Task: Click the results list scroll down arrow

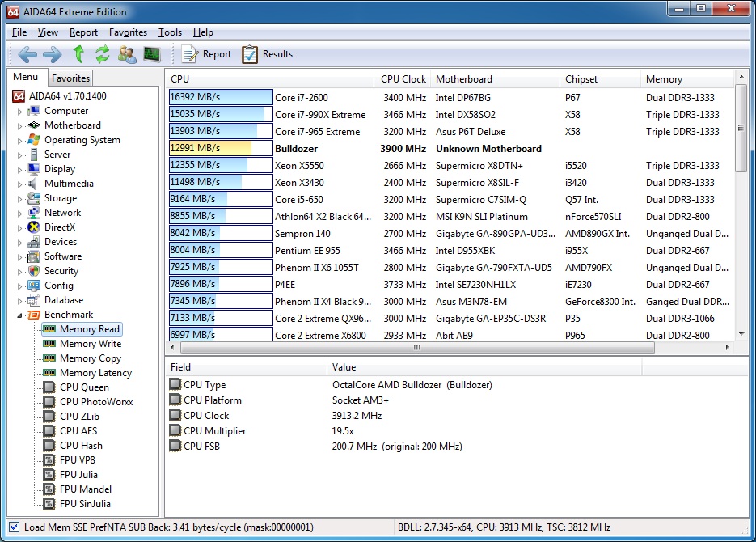Action: click(x=741, y=333)
